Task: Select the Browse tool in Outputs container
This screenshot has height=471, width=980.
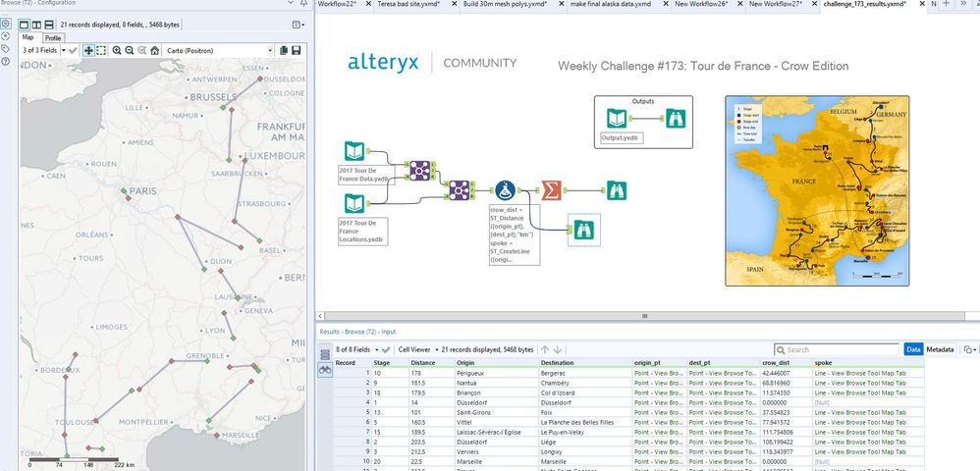Action: [x=675, y=119]
